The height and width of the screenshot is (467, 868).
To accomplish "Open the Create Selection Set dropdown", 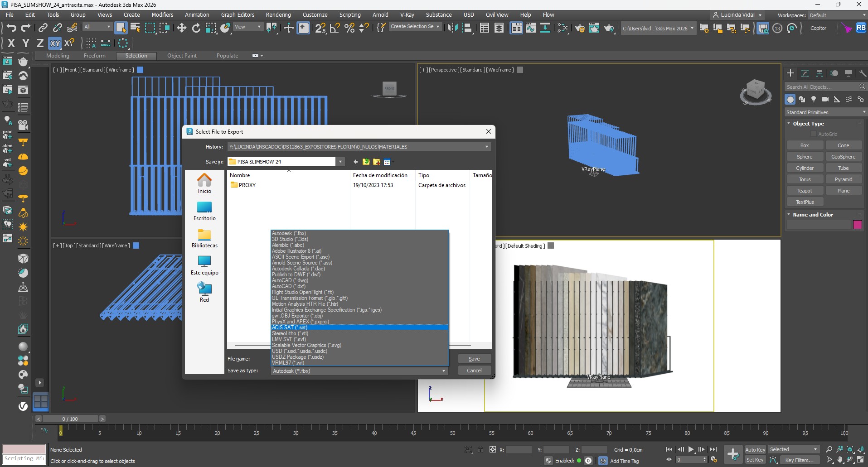I will [415, 27].
